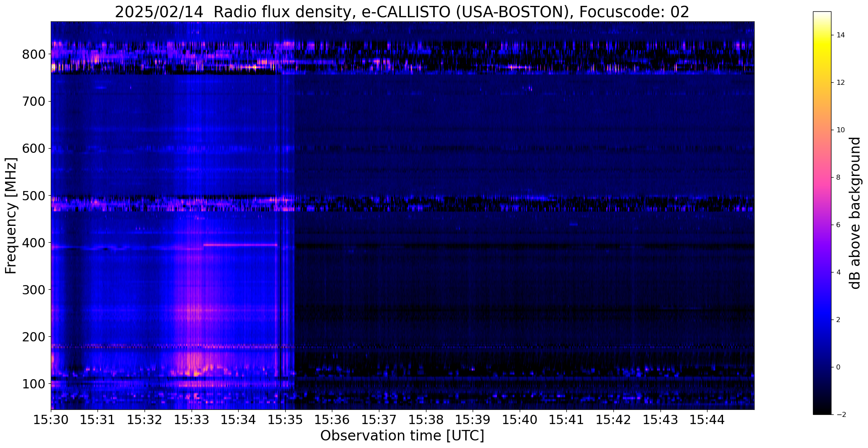Viewport: 868px width, 448px height.
Task: Click the dB colorbar gradient strip
Action: pos(822,213)
